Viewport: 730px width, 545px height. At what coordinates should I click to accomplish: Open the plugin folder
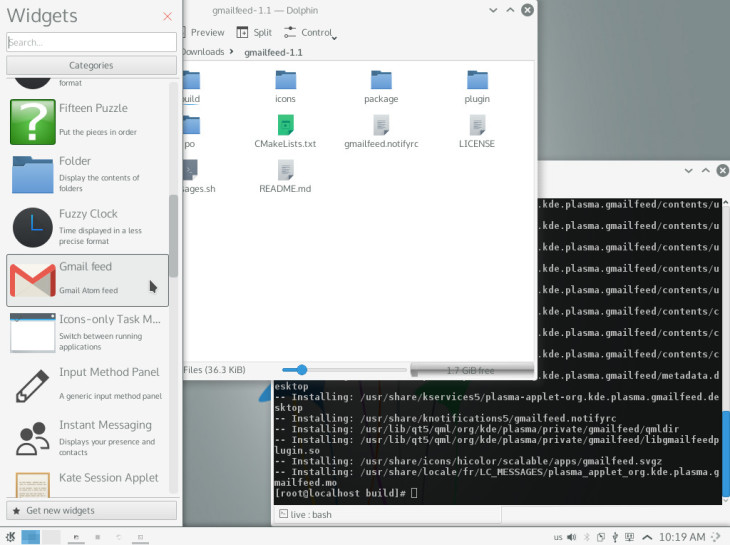click(x=477, y=87)
